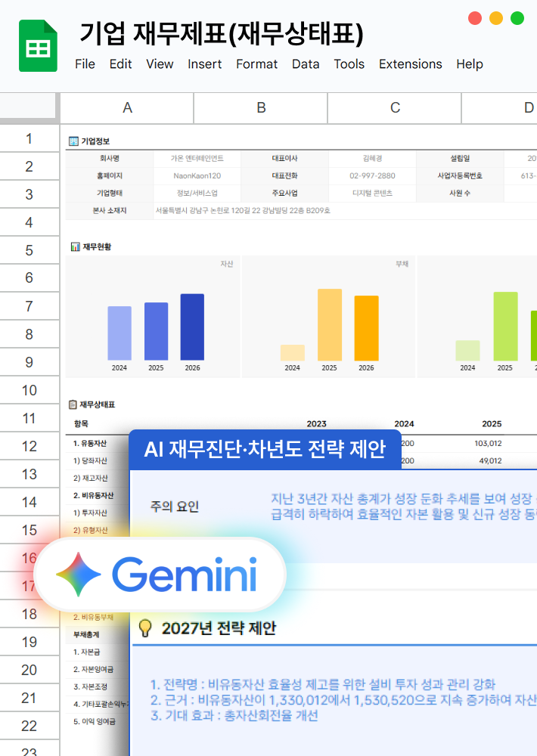
Task: Click the 2) 재고자산 row label
Action: click(90, 479)
